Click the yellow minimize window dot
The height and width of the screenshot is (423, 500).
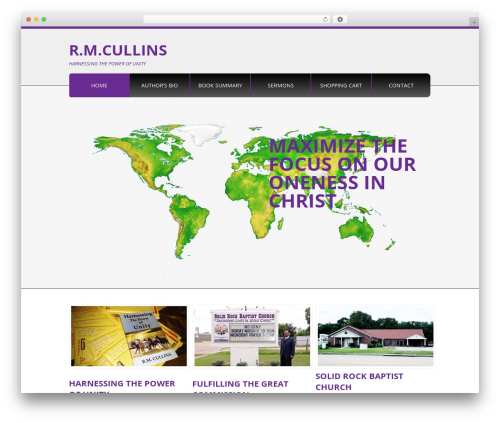pos(36,19)
